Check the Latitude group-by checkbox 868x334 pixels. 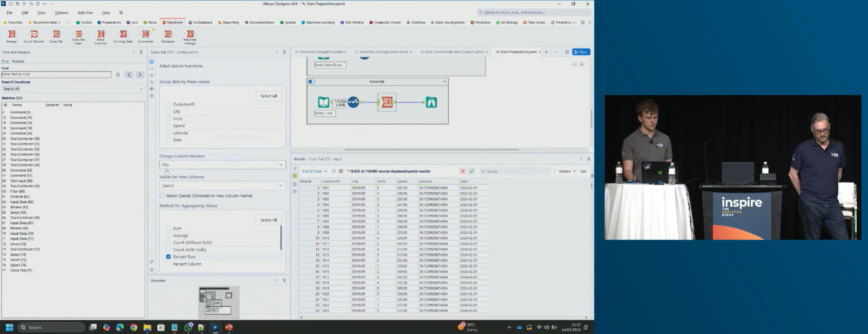tap(168, 133)
